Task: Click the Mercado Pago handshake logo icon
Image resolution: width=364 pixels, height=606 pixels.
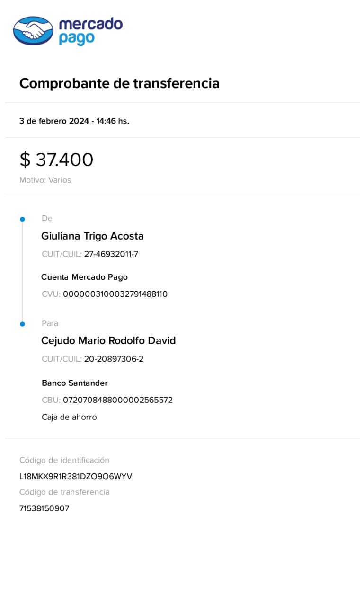Action: coord(33,31)
